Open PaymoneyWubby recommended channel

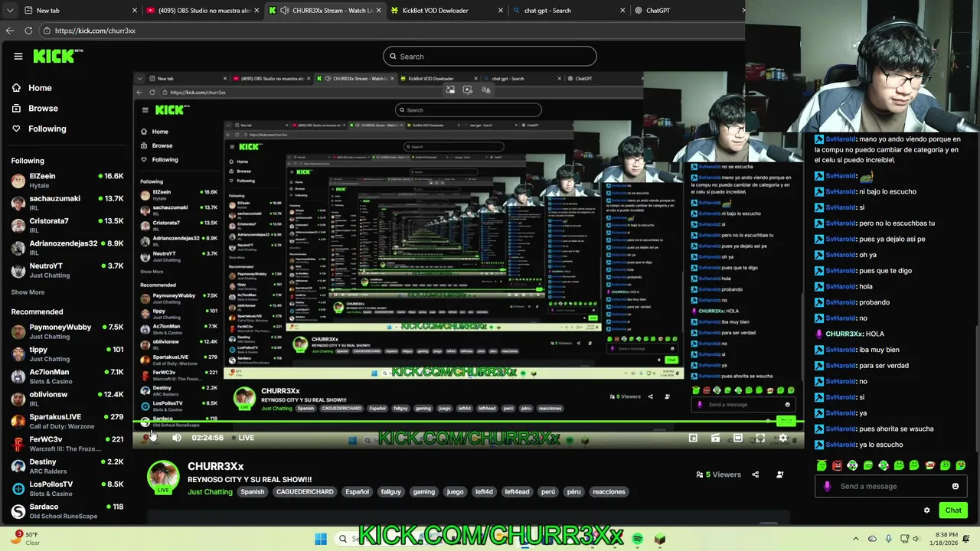point(67,331)
